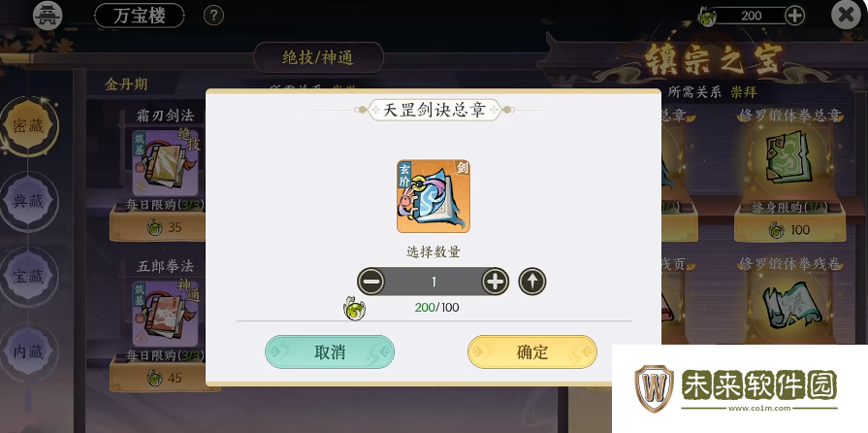Viewport: 868px width, 433px height.
Task: Increase quantity with the plus button
Action: pos(495,282)
